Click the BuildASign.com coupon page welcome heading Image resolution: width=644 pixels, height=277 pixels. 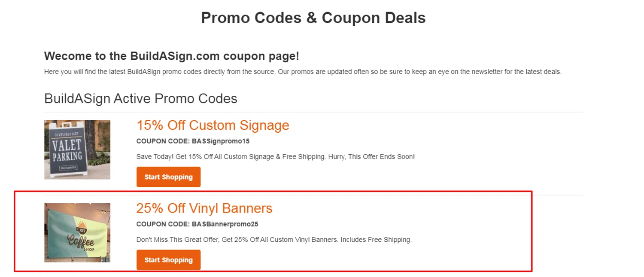point(171,56)
